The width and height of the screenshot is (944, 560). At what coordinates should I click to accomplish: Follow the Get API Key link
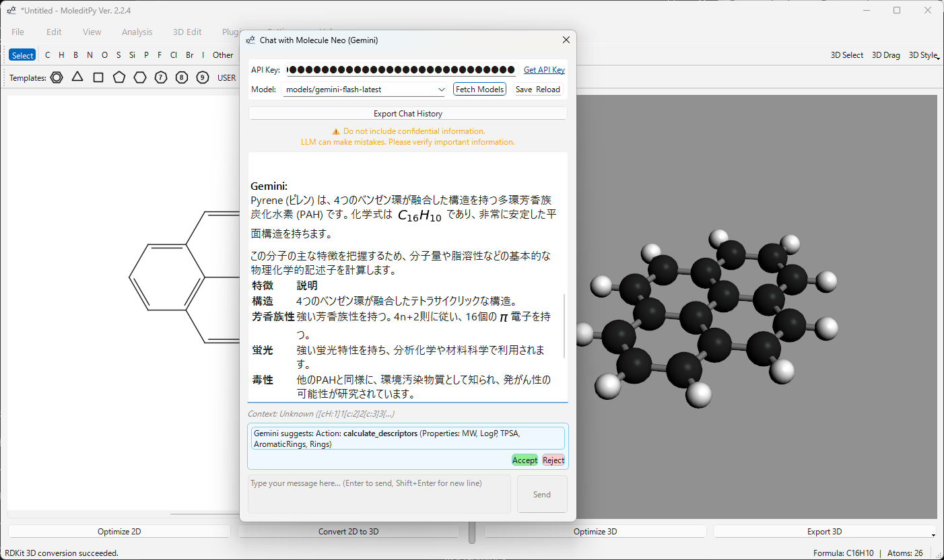point(544,70)
